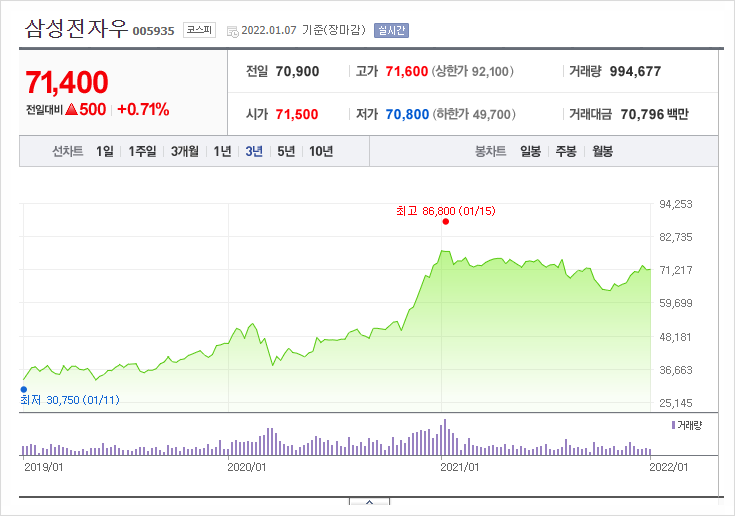Open the 주봉 candlestick chart
Image resolution: width=735 pixels, height=516 pixels.
(566, 151)
